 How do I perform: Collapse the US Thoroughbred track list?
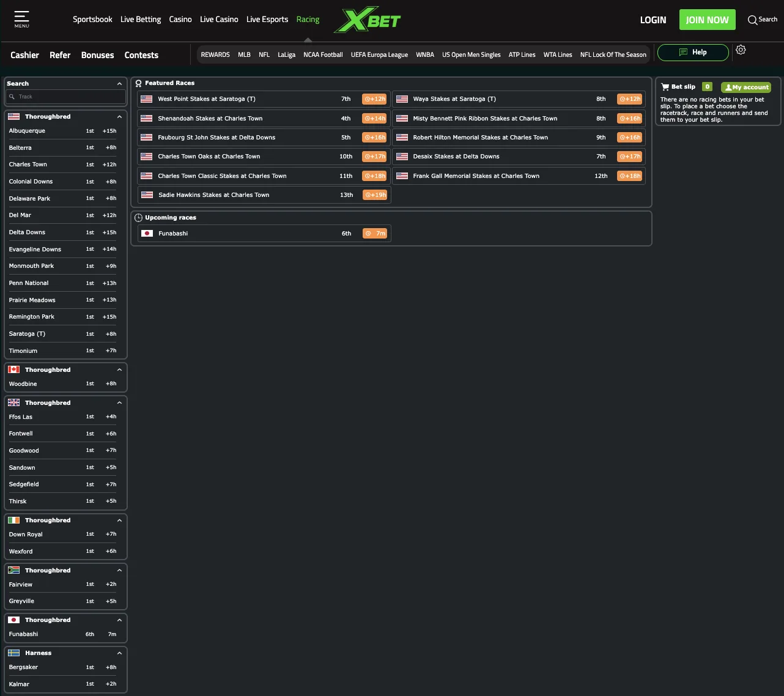pyautogui.click(x=119, y=117)
